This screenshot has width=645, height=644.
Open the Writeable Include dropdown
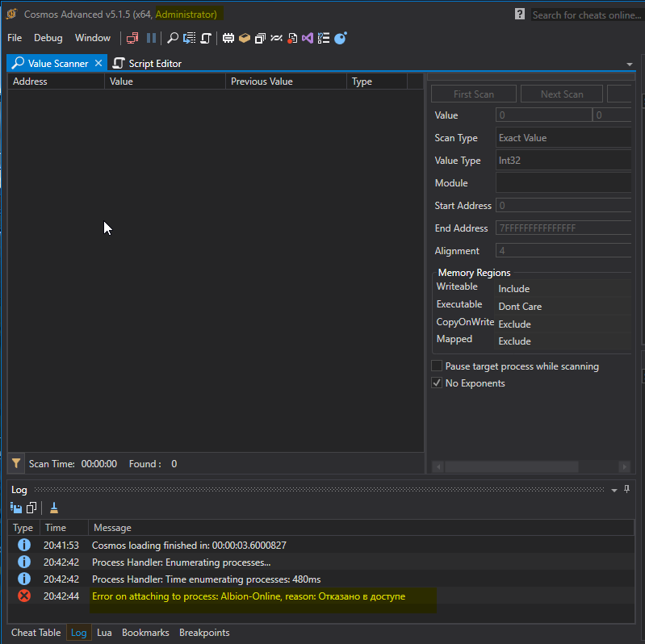(x=563, y=289)
